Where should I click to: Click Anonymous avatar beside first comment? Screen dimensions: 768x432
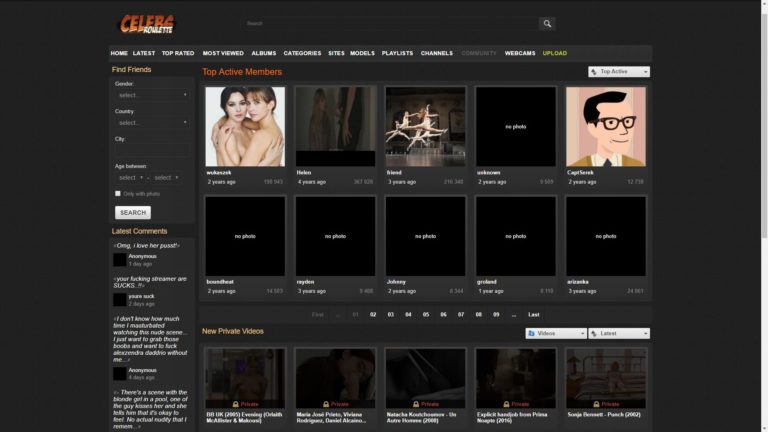click(119, 260)
